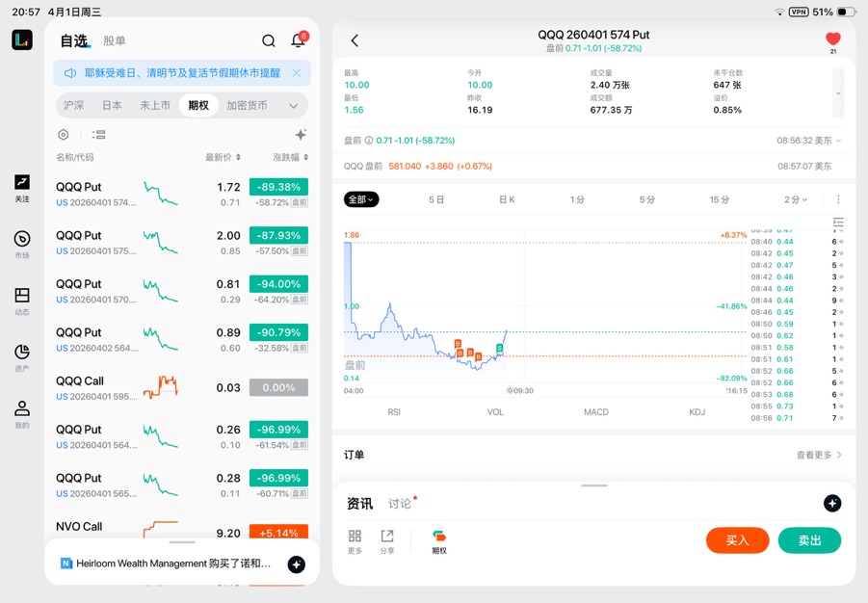
Task: Open the Heirloom Wealth Management news item
Action: pos(173,564)
